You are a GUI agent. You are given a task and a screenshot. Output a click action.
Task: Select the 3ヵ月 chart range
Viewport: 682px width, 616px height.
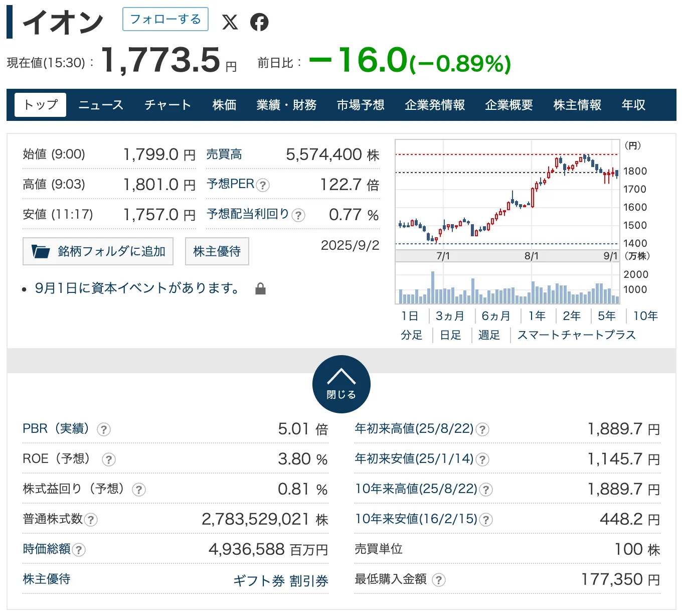tap(450, 316)
